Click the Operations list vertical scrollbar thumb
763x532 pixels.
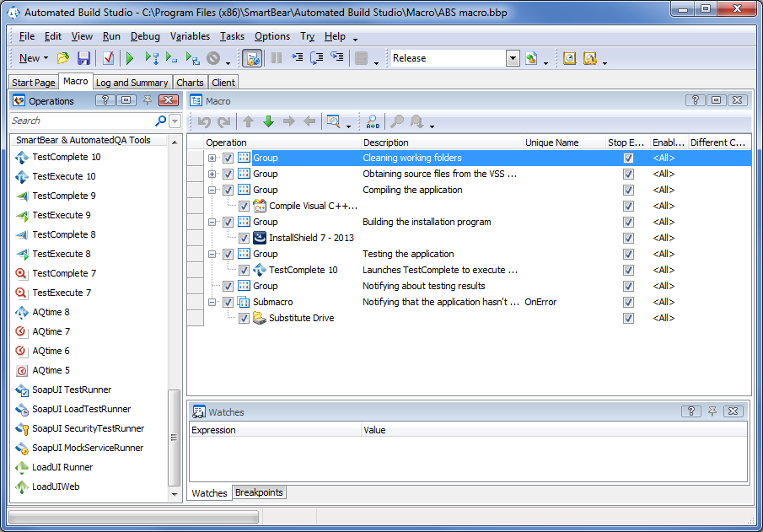(x=174, y=438)
